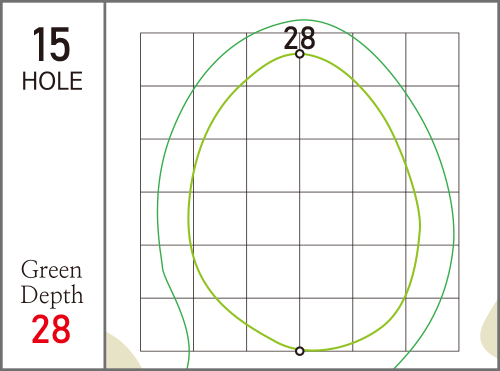Image resolution: width=500 pixels, height=371 pixels.
Task: Click the top circle marker on green
Action: tap(300, 54)
